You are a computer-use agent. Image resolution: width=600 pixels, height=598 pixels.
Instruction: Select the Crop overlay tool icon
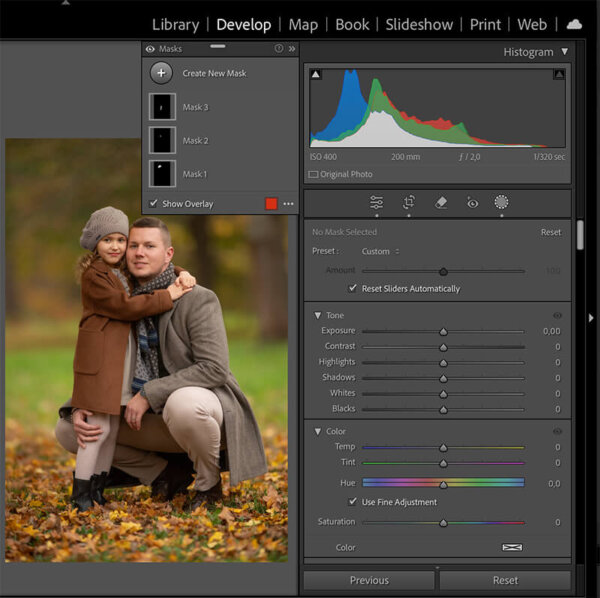[x=409, y=202]
